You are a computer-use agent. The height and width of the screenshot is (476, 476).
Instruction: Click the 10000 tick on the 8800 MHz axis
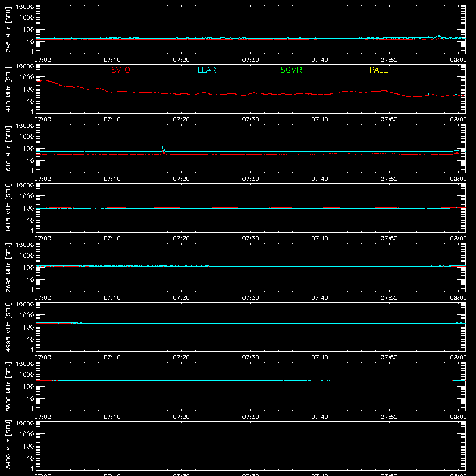pyautogui.click(x=25, y=364)
